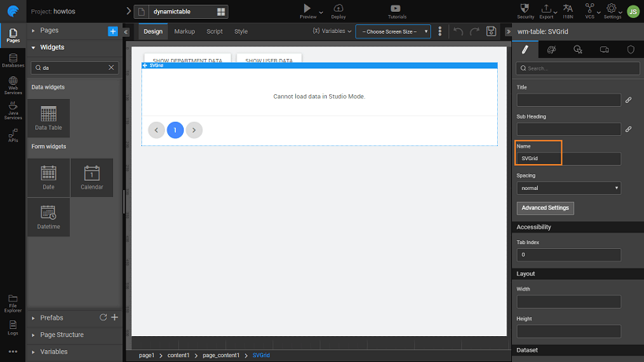
Task: Open the Security shield icon
Action: point(525,9)
